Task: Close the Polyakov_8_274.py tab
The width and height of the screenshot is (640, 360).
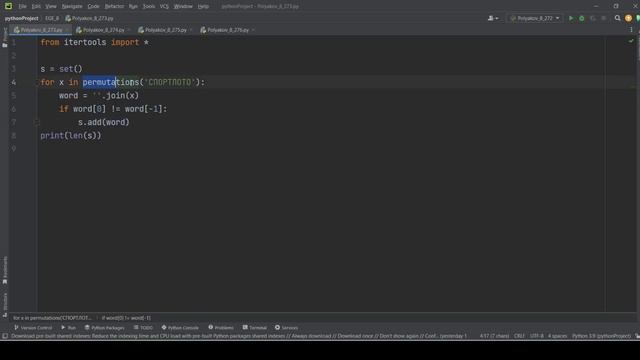Action: 129,30
